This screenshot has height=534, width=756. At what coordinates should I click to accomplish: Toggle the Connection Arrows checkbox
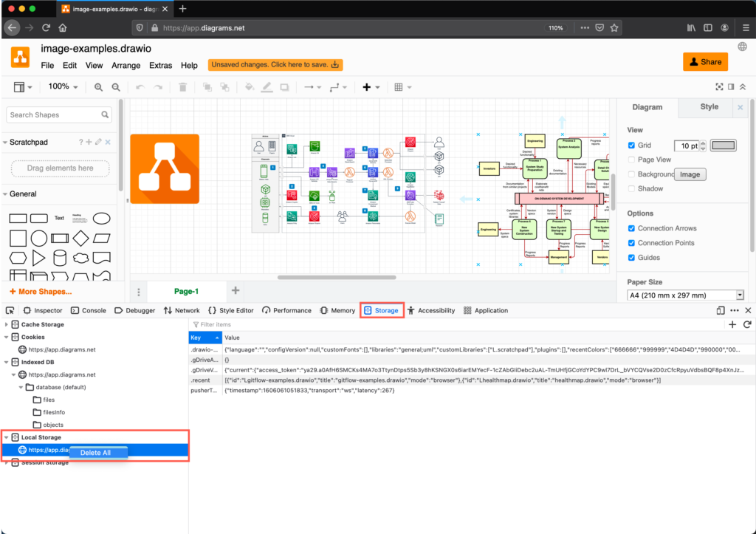pos(631,228)
